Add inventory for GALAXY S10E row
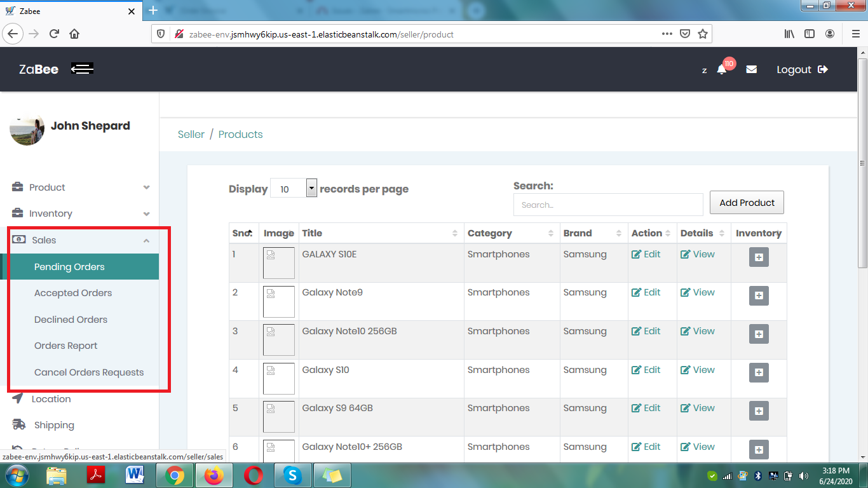The height and width of the screenshot is (488, 868). click(759, 257)
